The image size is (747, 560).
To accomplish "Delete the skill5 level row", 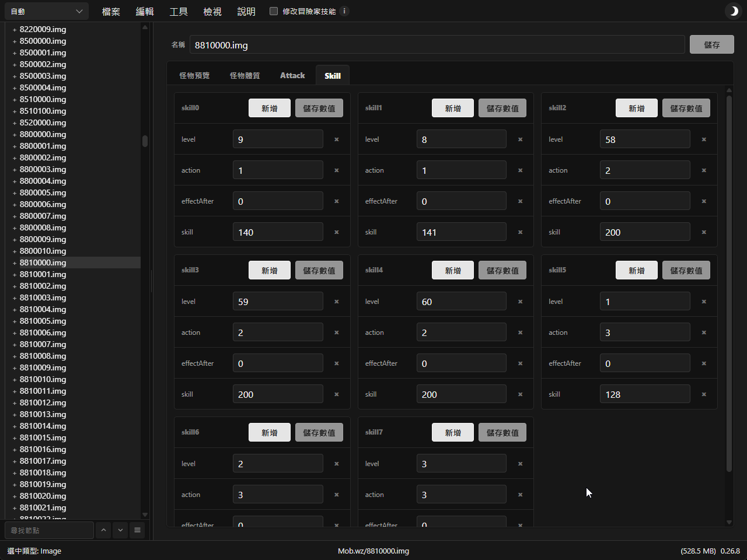I will [x=704, y=302].
